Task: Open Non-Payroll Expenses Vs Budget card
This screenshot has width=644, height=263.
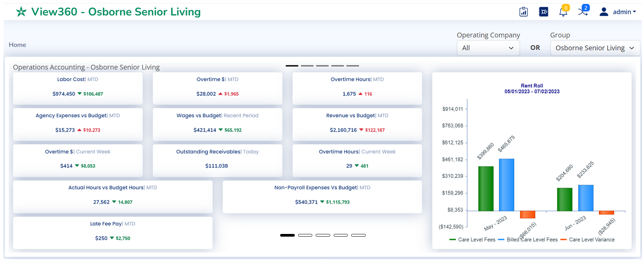Action: pyautogui.click(x=322, y=196)
